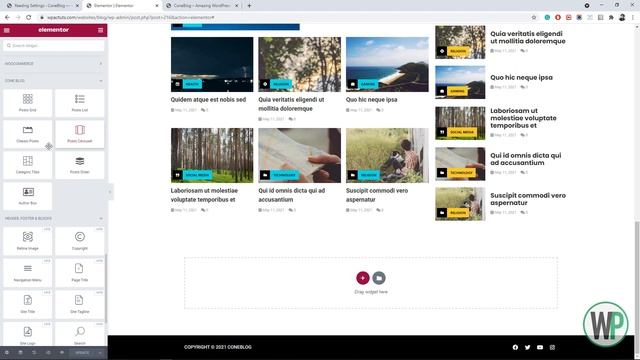Open the Instagram icon in the footer
The height and width of the screenshot is (360, 640).
tap(552, 347)
